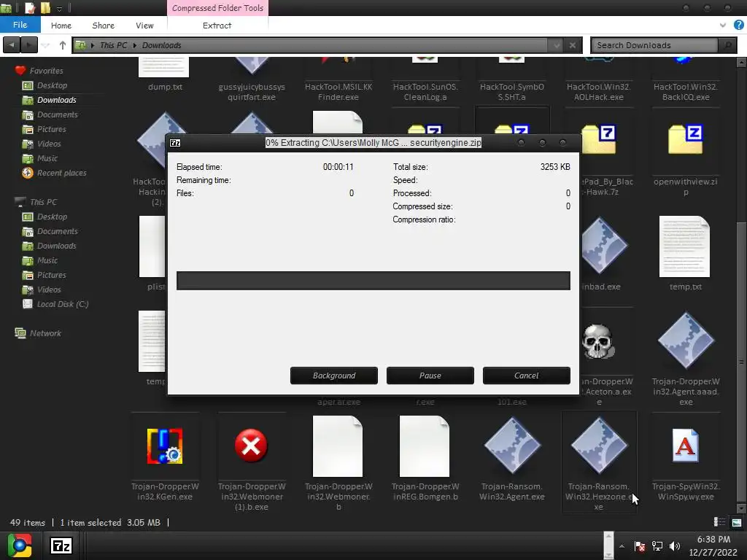
Task: Click the search magnifier icon
Action: click(x=727, y=45)
